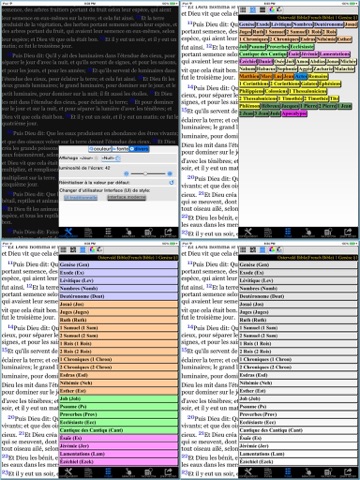Open the couleur settings tab

point(100,149)
